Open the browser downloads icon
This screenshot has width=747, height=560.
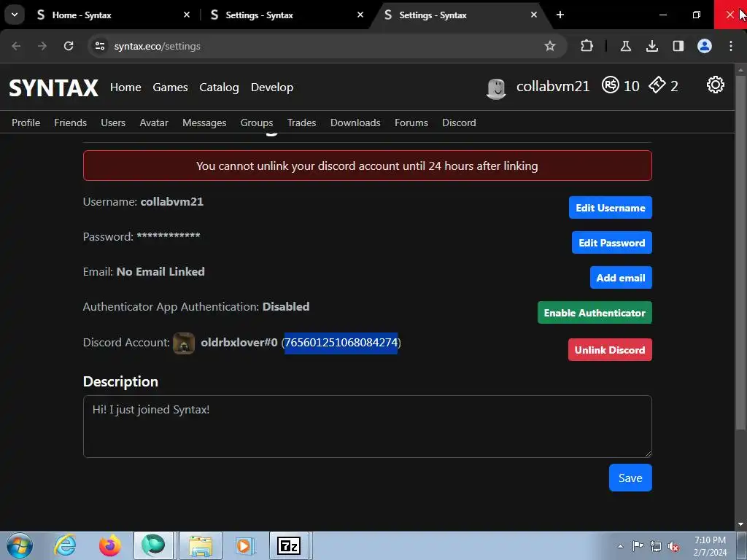[x=651, y=46]
